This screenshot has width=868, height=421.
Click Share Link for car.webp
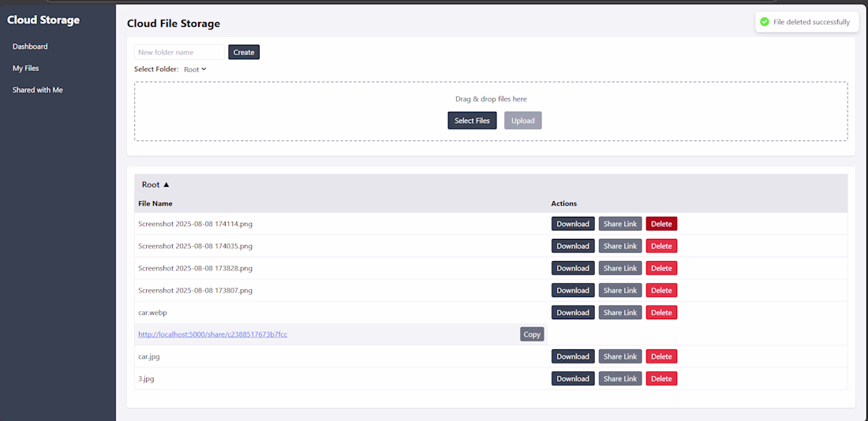(x=620, y=312)
